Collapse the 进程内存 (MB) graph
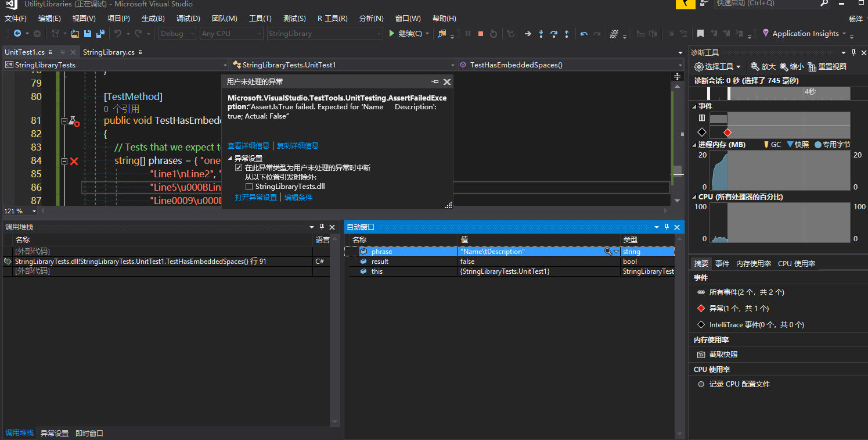868x440 pixels. coord(694,144)
